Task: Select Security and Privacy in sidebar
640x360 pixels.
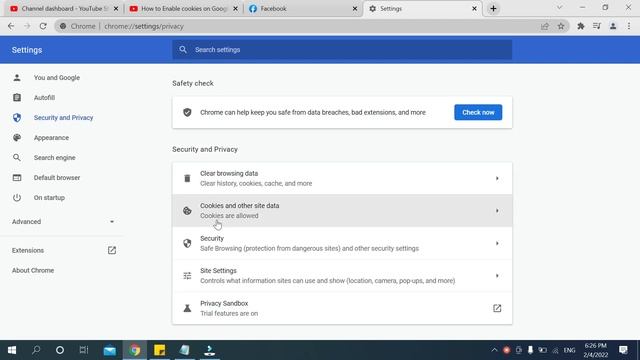Action: (63, 118)
